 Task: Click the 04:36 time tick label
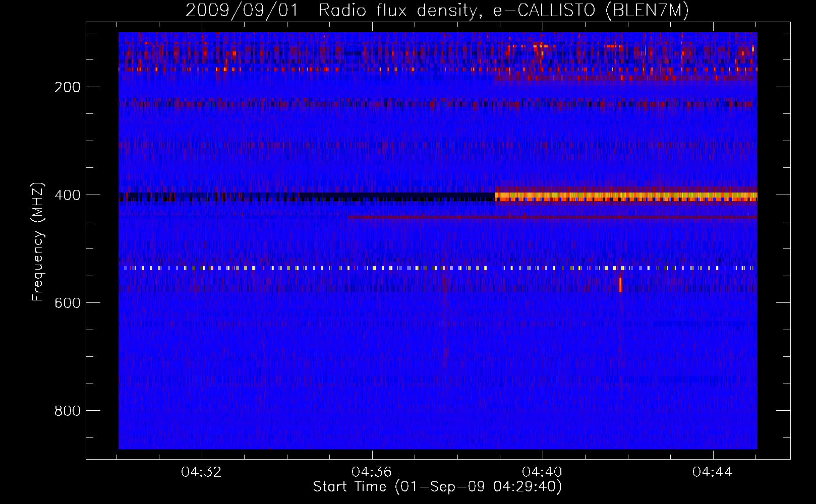(372, 472)
